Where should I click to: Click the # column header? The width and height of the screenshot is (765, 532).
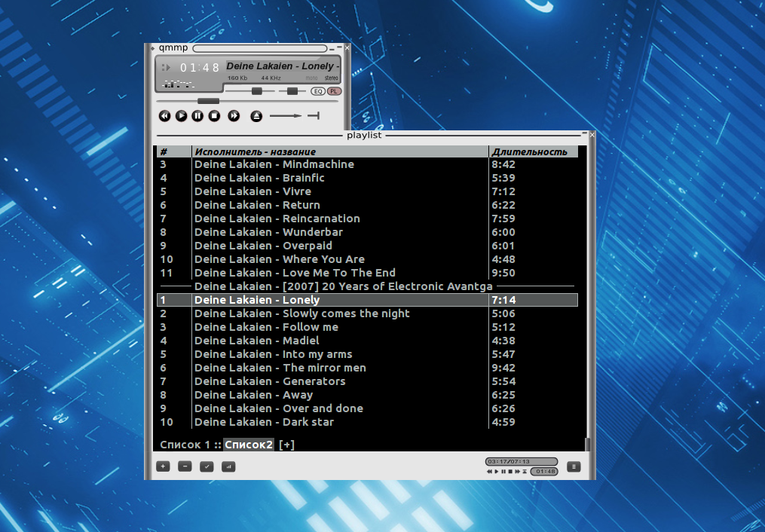[x=174, y=151]
